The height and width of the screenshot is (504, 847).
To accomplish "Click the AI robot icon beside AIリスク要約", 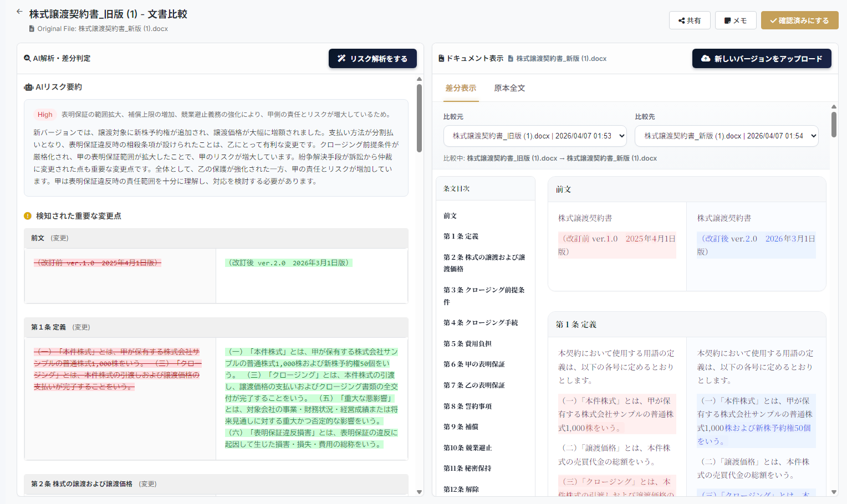I will tap(29, 87).
